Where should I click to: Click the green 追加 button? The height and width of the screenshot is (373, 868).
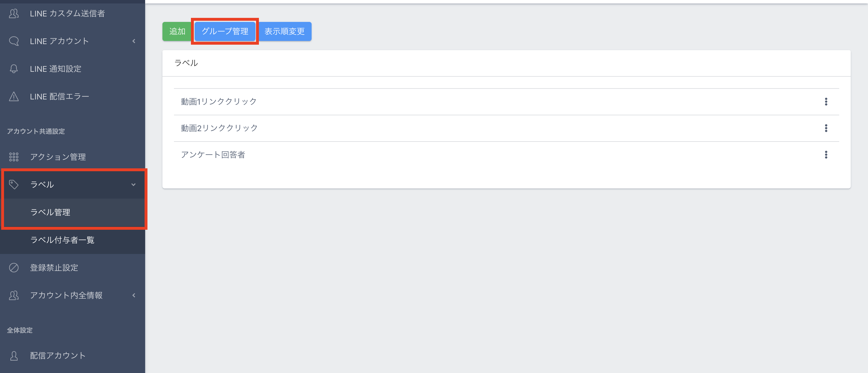pyautogui.click(x=177, y=31)
